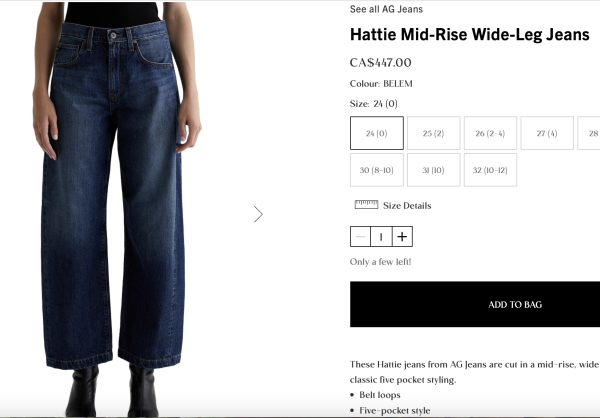Select the partially visible size 28 option
Image resolution: width=600 pixels, height=418 pixels.
589,133
